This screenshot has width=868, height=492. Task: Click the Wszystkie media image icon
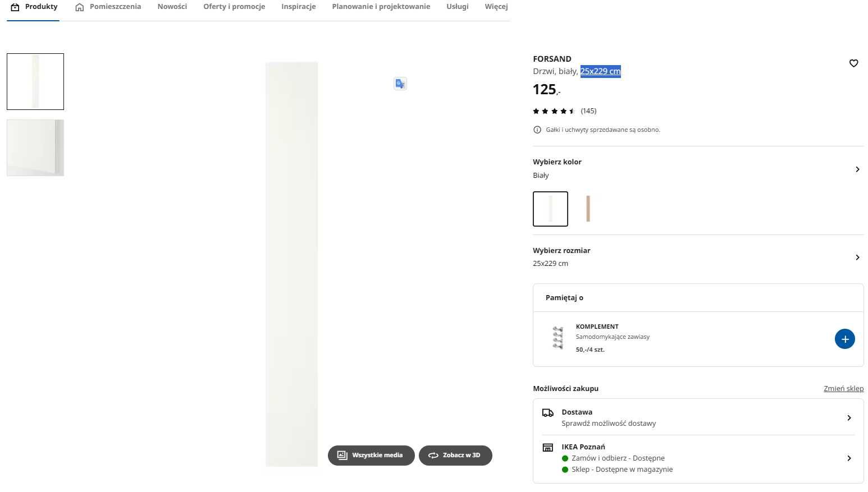(x=342, y=456)
